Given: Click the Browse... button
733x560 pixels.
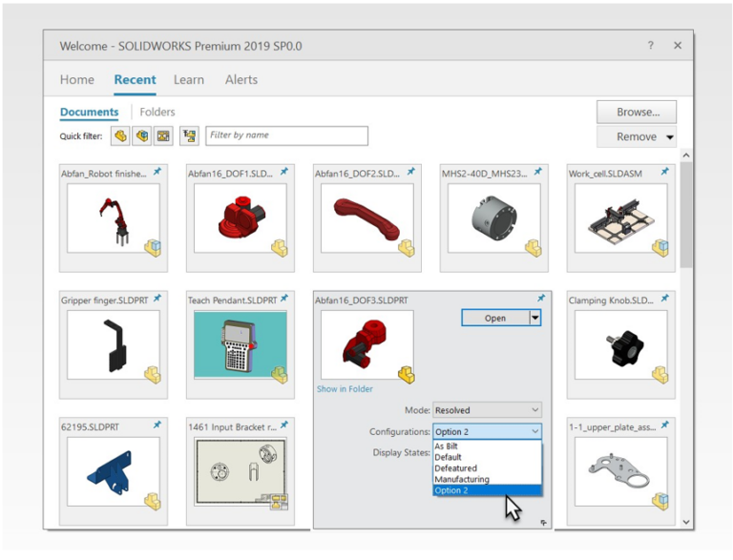Looking at the screenshot, I should click(x=636, y=112).
